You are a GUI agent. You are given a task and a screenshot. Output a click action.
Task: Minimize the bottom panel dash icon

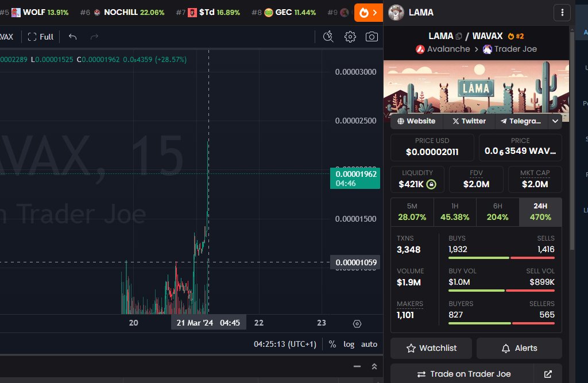[x=357, y=366]
